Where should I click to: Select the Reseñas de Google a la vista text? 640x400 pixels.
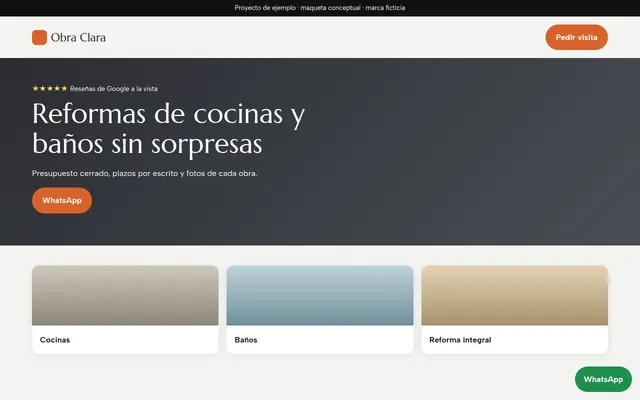pyautogui.click(x=113, y=89)
